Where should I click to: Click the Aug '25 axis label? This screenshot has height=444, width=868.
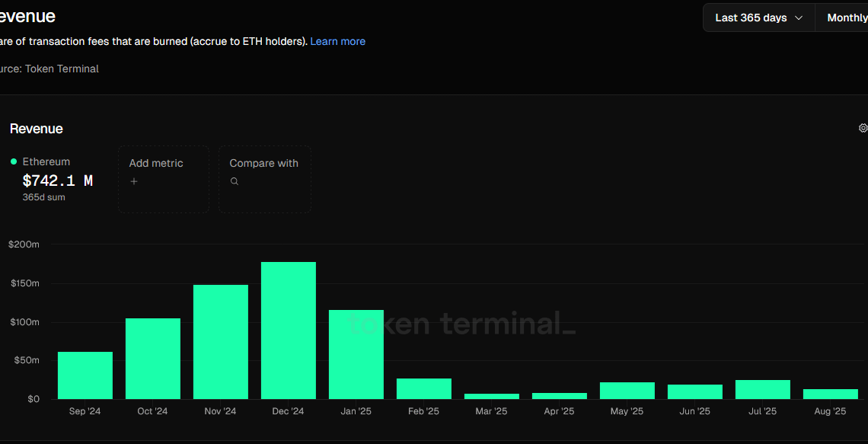click(x=831, y=411)
